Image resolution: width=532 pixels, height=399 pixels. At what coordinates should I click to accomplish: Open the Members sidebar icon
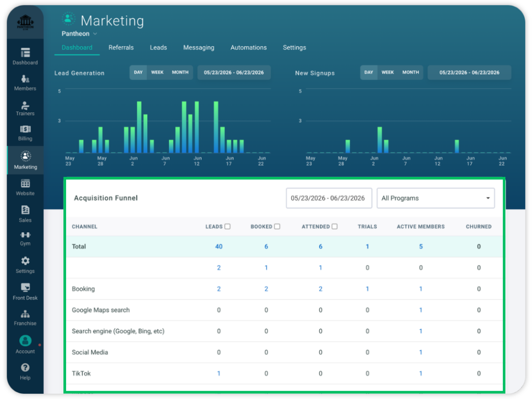(25, 79)
